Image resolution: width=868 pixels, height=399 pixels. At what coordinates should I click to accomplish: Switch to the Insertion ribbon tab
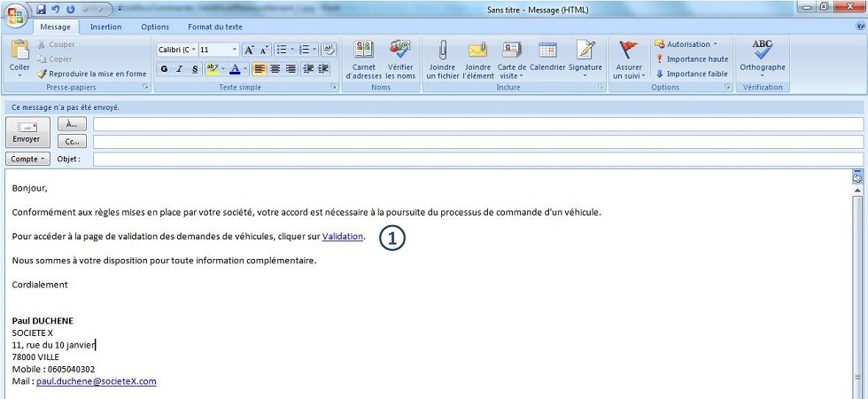click(106, 27)
